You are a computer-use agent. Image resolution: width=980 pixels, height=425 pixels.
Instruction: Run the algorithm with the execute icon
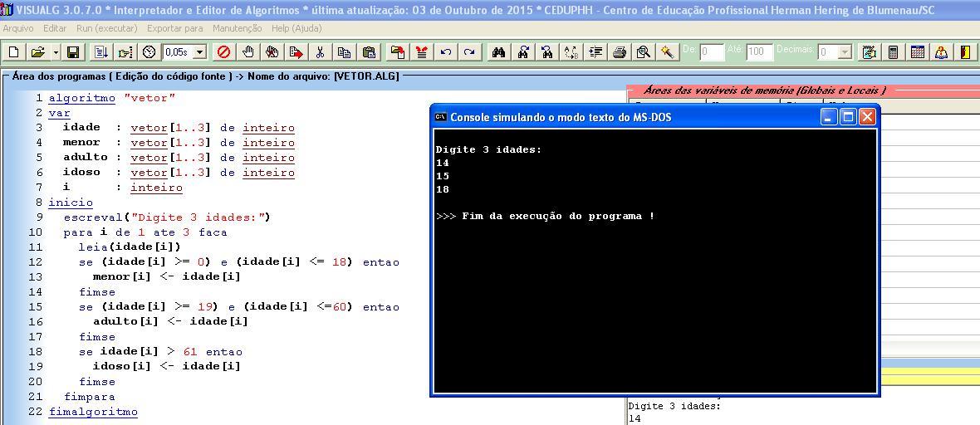tap(101, 52)
